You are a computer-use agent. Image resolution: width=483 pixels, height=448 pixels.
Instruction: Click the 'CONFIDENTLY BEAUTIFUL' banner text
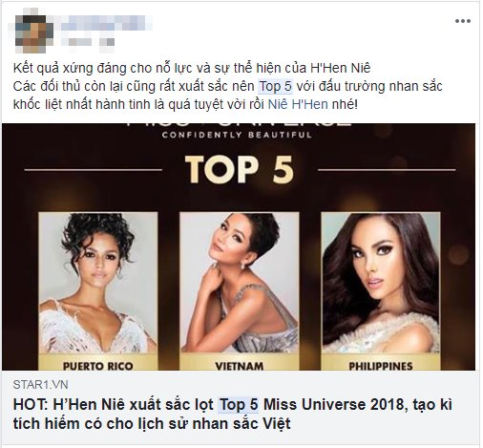[237, 135]
